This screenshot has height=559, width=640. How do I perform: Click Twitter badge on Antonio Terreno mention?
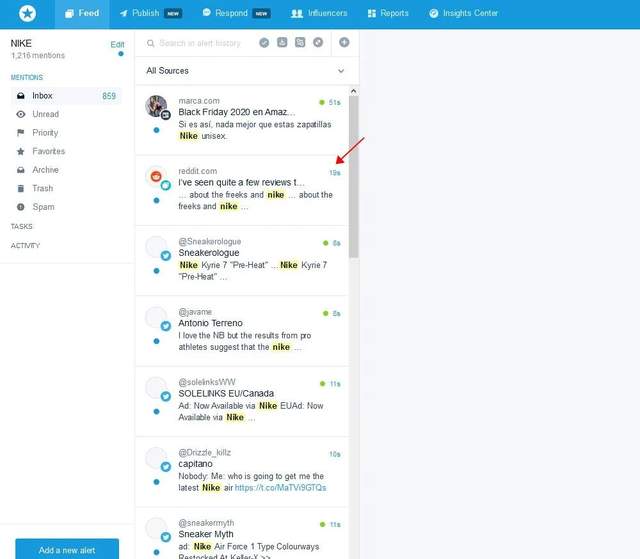166,326
